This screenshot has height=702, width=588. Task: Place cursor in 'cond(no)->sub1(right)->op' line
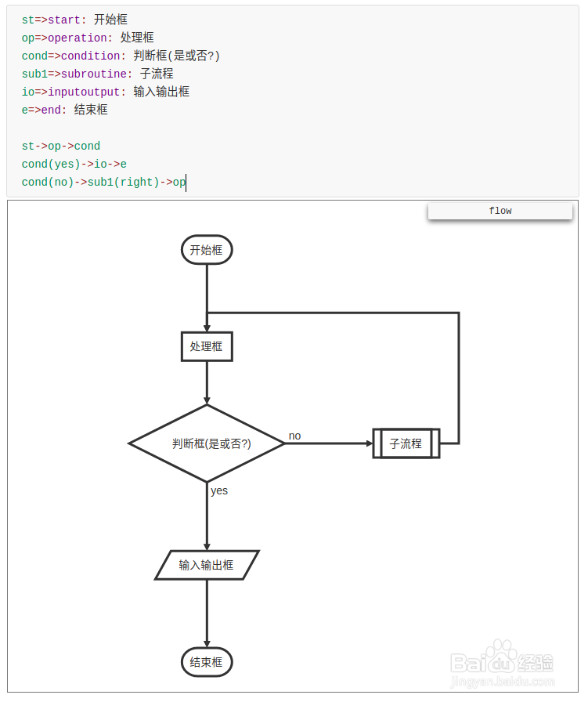103,182
